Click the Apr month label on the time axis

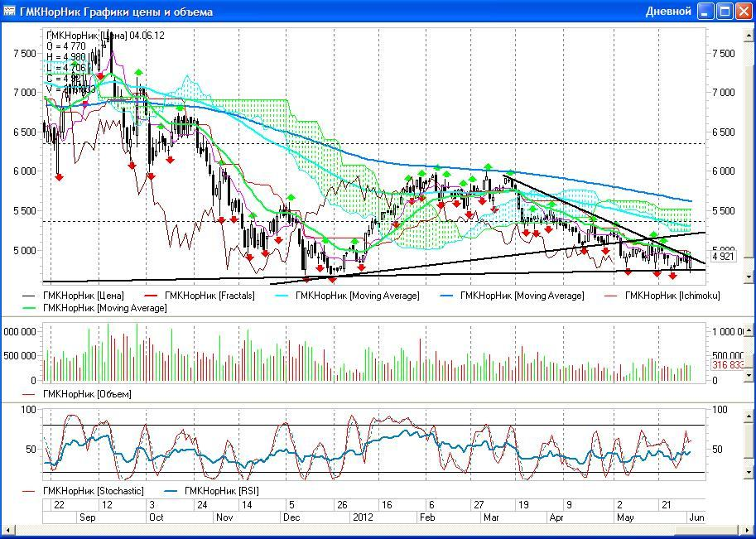click(557, 517)
